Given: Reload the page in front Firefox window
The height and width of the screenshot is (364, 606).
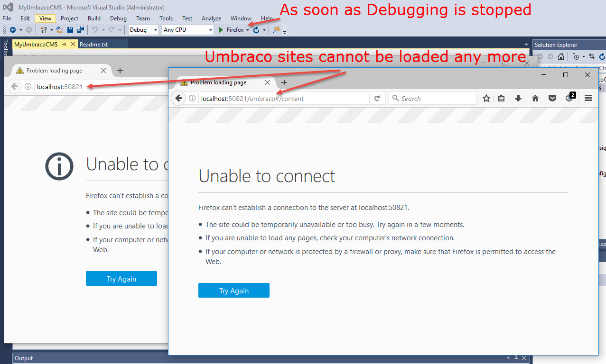Looking at the screenshot, I should tap(377, 98).
